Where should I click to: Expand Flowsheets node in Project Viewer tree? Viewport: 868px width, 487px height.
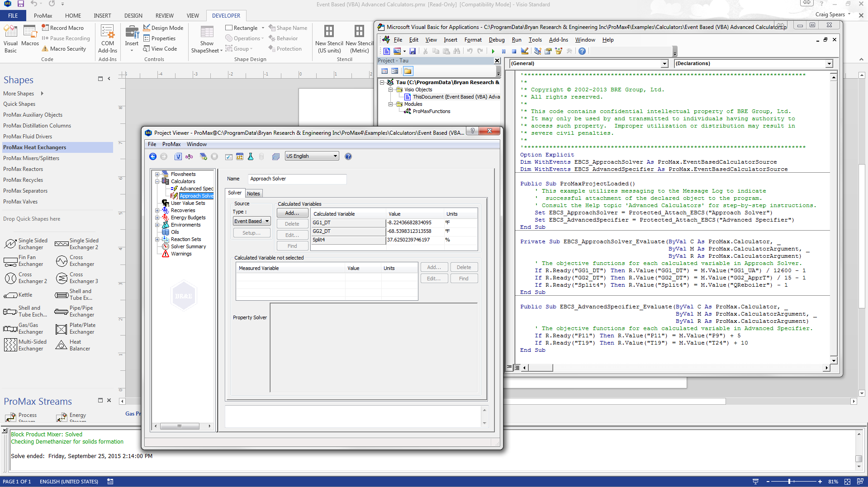(x=157, y=174)
